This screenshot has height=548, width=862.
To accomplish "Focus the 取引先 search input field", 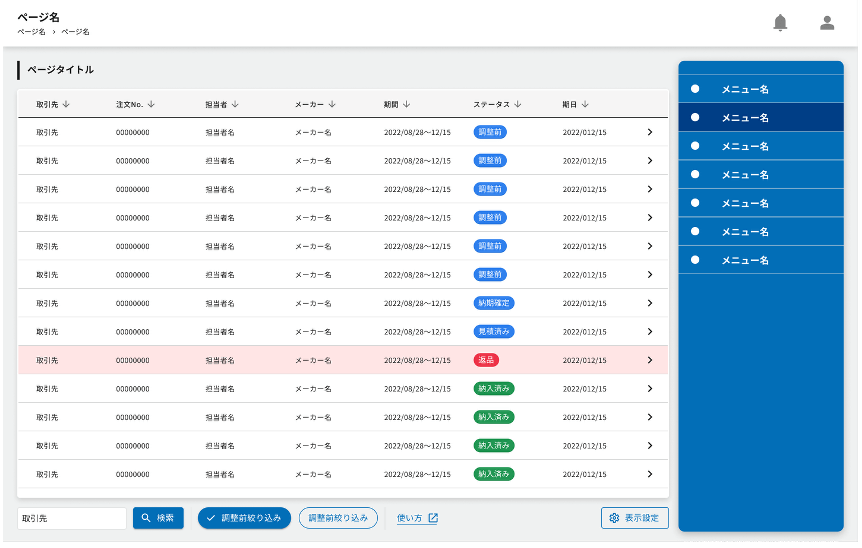I will [x=72, y=518].
